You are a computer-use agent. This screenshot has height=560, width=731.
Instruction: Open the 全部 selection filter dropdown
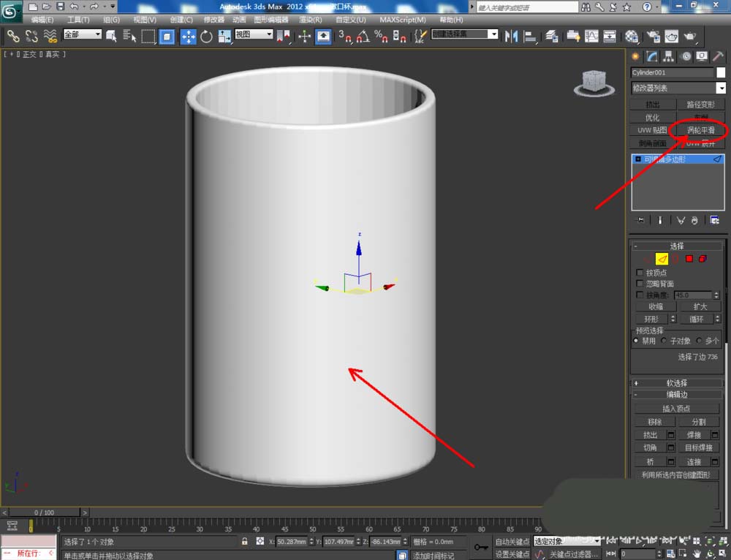(x=82, y=34)
